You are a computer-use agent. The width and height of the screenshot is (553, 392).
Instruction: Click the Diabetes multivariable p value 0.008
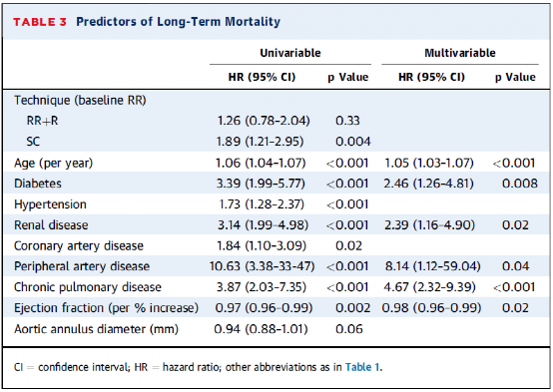(520, 184)
